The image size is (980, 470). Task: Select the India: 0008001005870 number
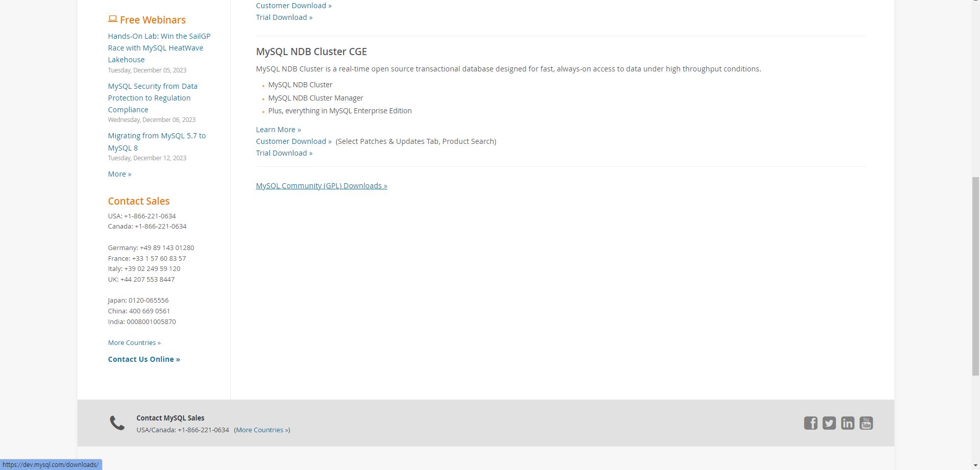(142, 322)
